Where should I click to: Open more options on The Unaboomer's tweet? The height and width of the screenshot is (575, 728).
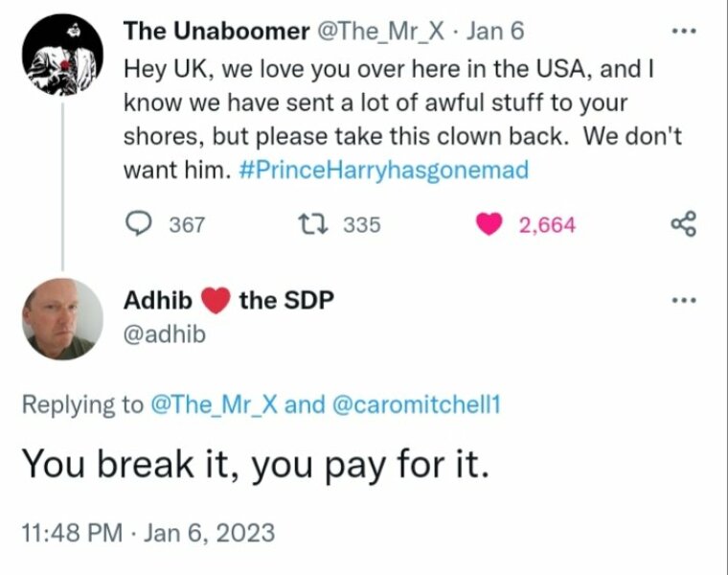(x=682, y=31)
